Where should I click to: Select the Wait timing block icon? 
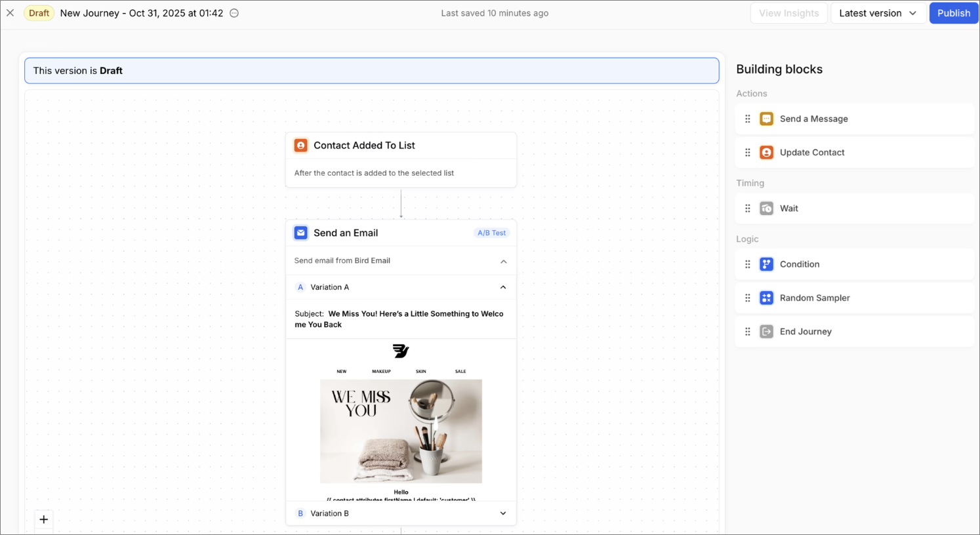pos(766,208)
